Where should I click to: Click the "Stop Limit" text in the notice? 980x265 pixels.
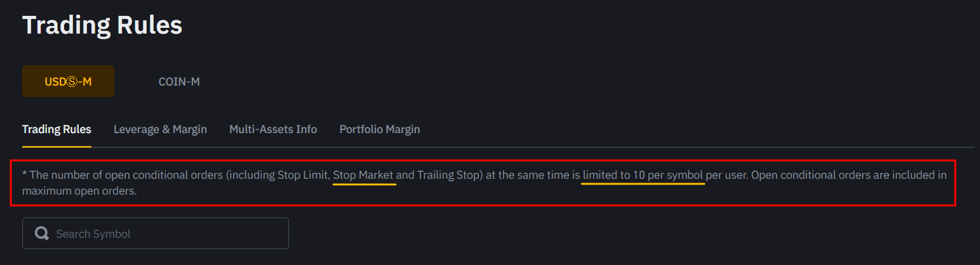[x=303, y=175]
